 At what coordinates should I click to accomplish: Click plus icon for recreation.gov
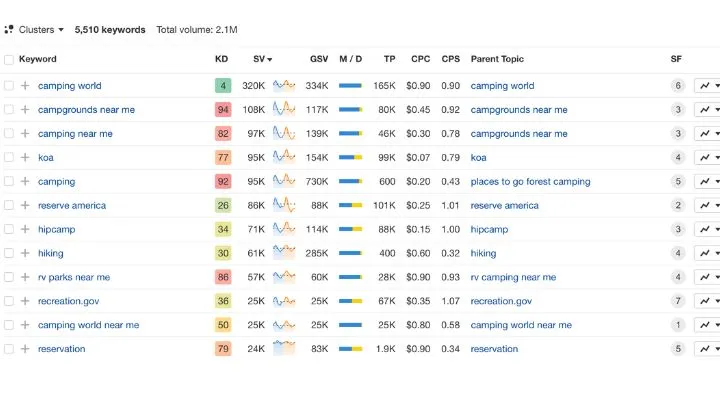coord(25,301)
